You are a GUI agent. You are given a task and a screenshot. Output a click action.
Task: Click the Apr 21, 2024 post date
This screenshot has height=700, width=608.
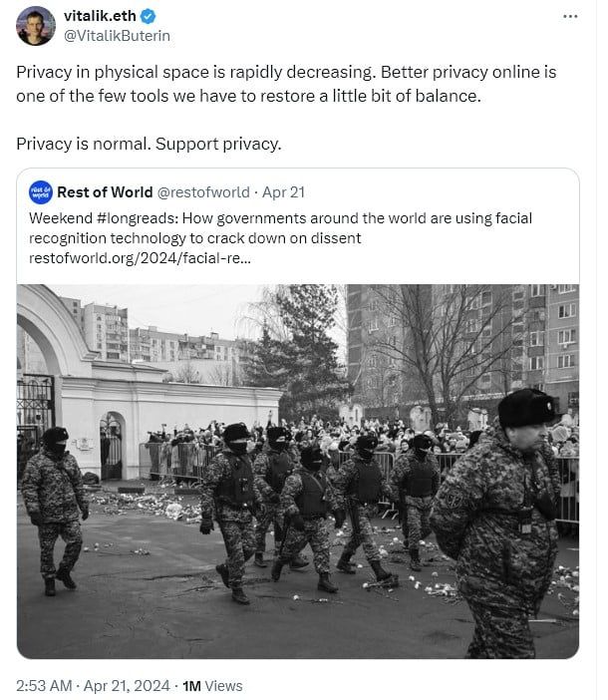tap(127, 686)
